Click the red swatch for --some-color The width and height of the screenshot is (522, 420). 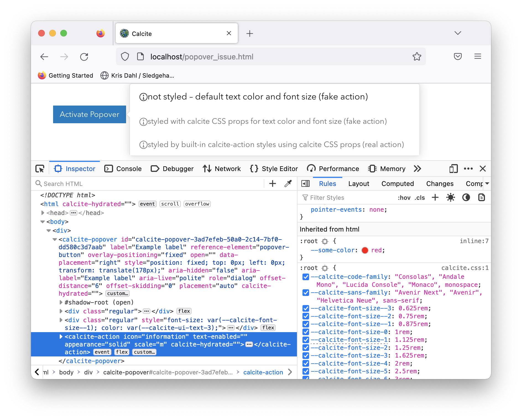coord(365,250)
